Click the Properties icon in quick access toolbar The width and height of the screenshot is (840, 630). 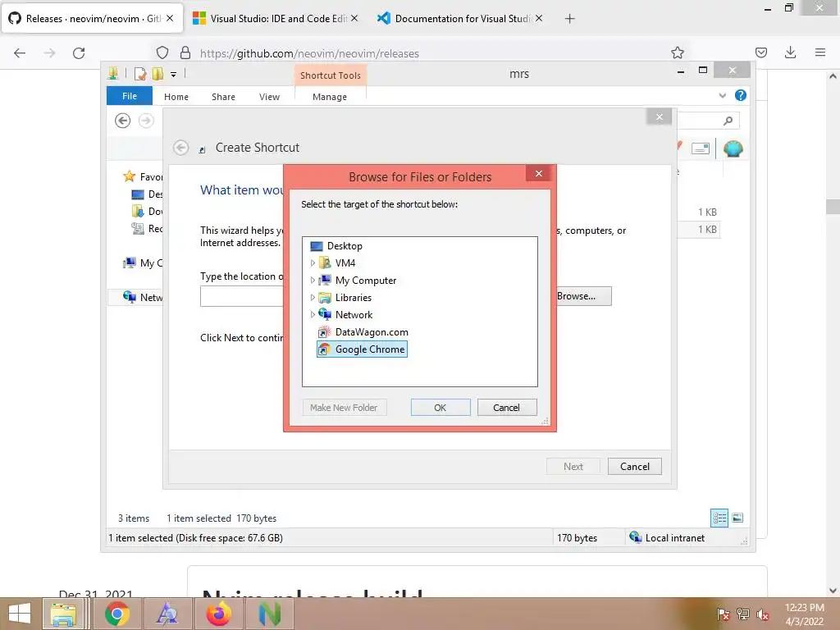(x=140, y=74)
